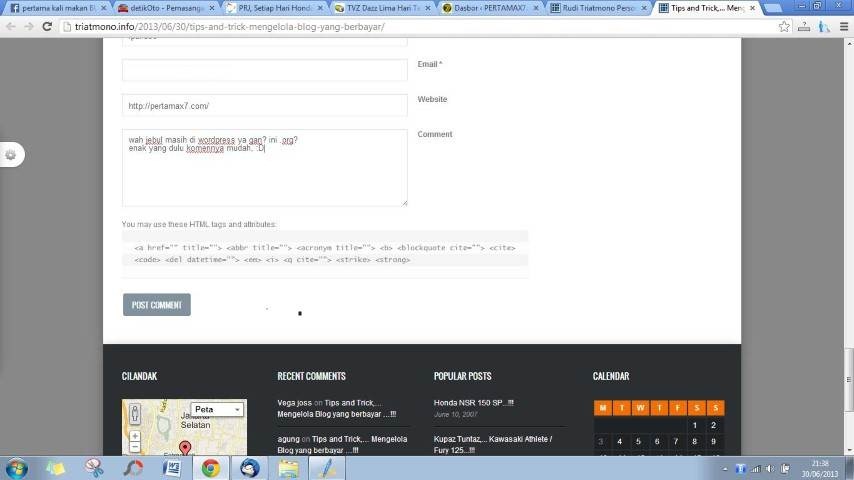Launch Thunderbird from the taskbar
Viewport: 854px width, 480px height.
[x=249, y=467]
